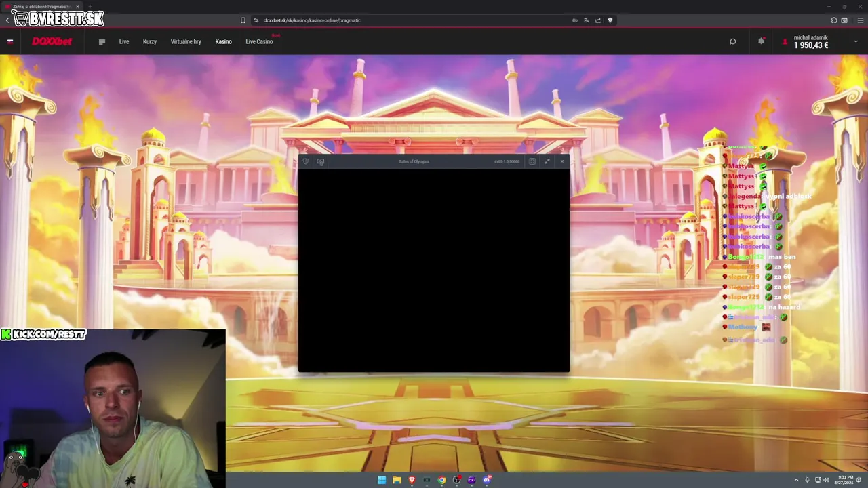Open a new browser tab
The width and height of the screenshot is (868, 488).
pos(90,7)
